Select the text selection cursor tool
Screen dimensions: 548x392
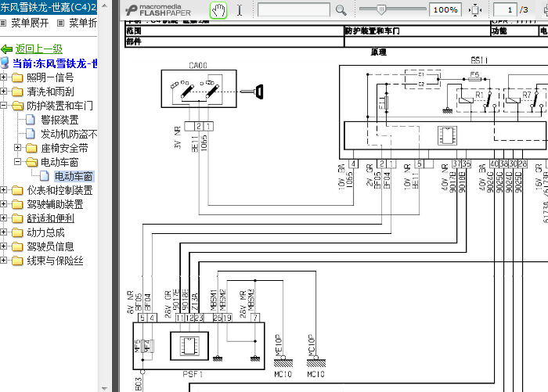(x=240, y=10)
